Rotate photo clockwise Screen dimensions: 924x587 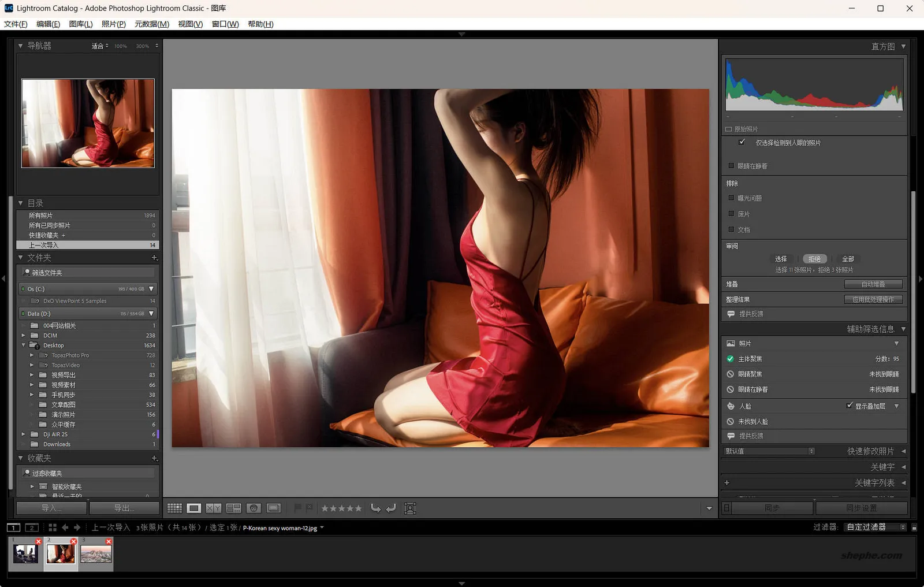(x=391, y=508)
